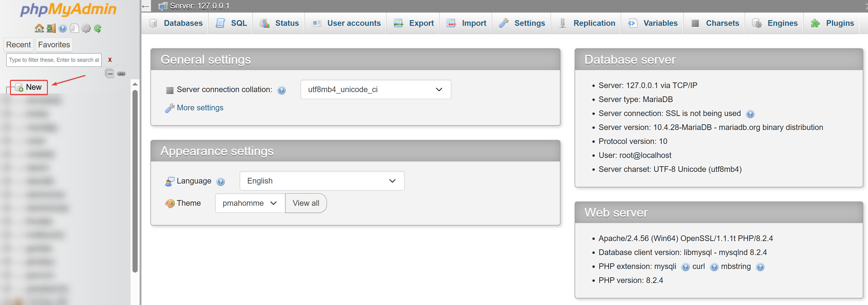Click help icon beside Language label
The image size is (868, 305).
tap(221, 182)
